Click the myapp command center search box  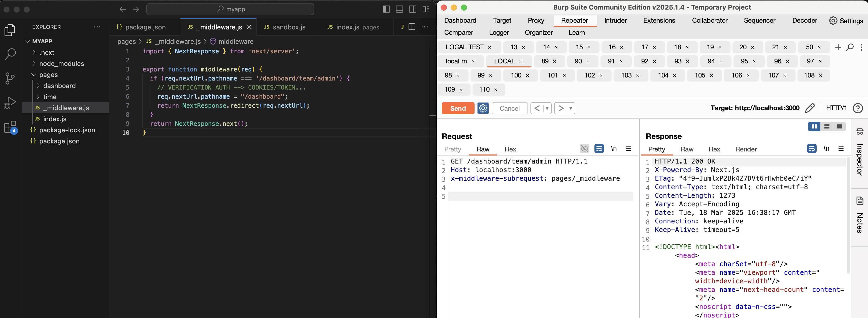pyautogui.click(x=230, y=9)
